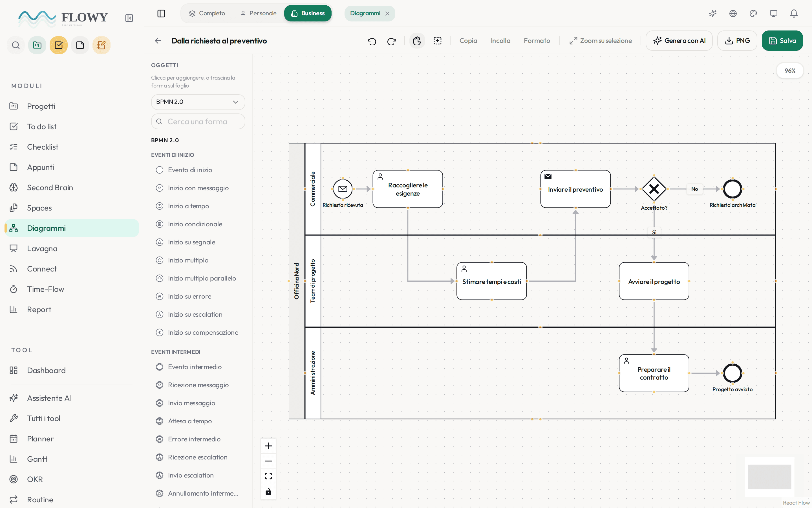The height and width of the screenshot is (508, 812).
Task: Click the monitor display icon
Action: pos(773,14)
